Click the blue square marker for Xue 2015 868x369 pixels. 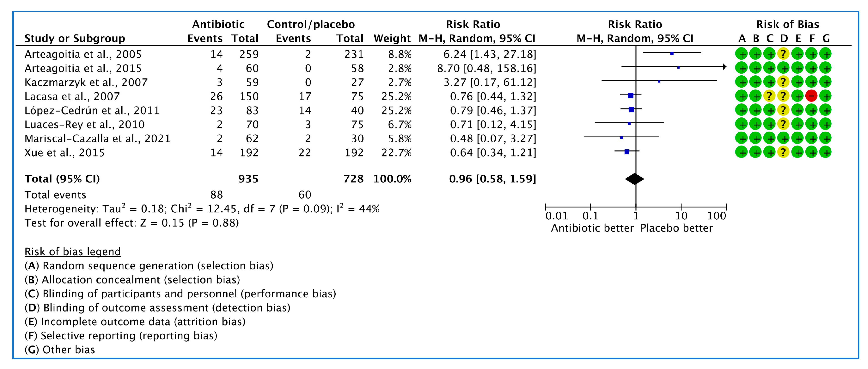tap(627, 152)
